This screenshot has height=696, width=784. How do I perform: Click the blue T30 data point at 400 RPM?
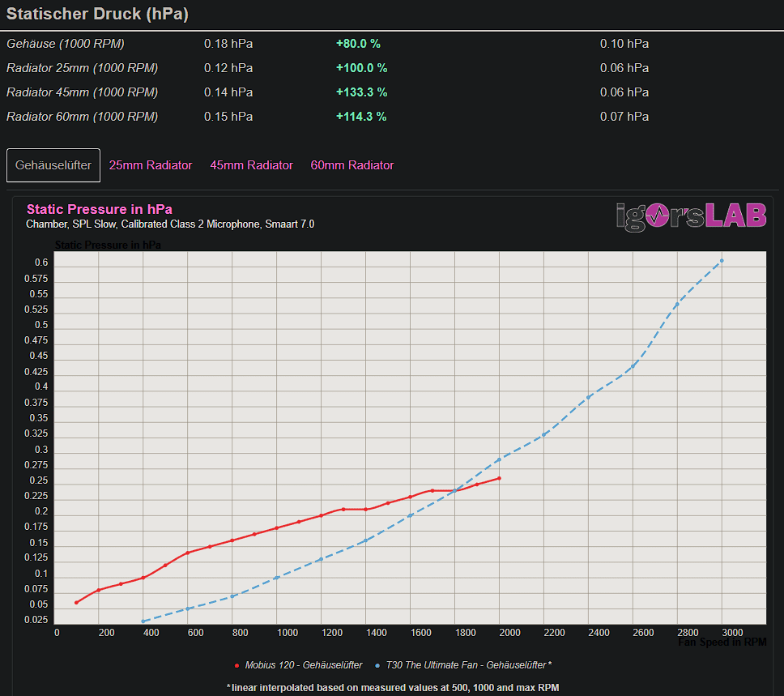(143, 621)
